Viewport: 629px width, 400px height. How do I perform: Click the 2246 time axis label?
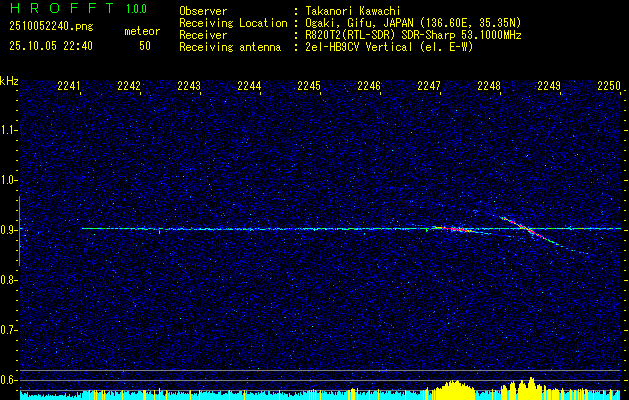[x=369, y=86]
